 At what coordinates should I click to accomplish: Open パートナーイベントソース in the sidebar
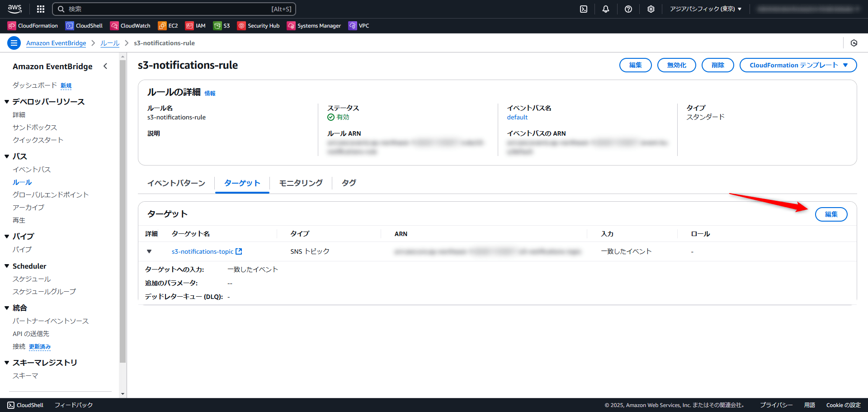[x=51, y=321]
